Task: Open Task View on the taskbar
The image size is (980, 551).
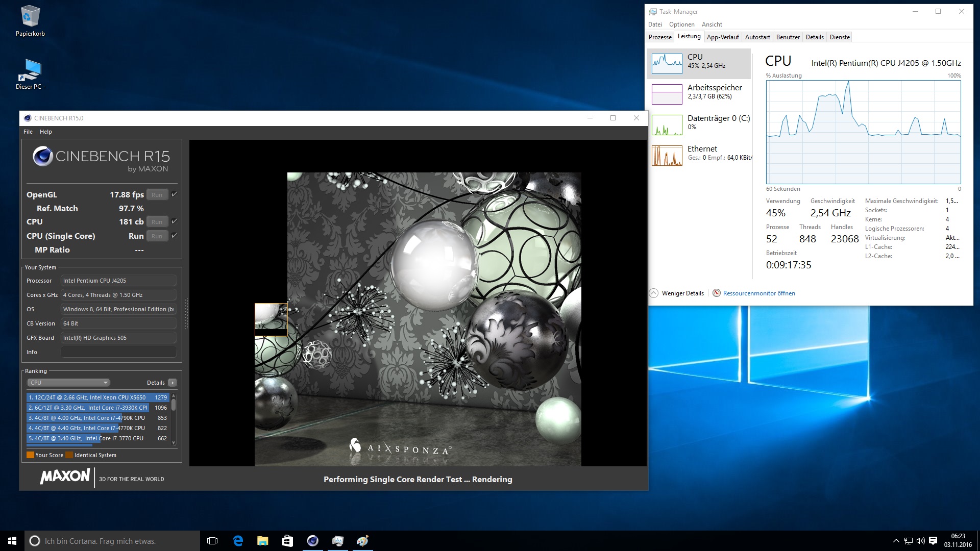Action: 212,541
